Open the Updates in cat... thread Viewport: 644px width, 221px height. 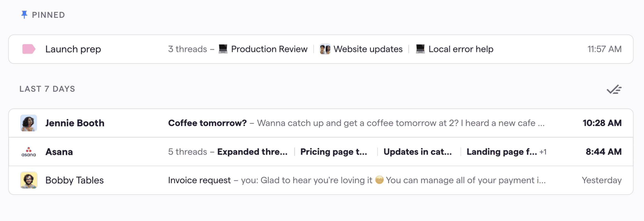[x=417, y=152]
